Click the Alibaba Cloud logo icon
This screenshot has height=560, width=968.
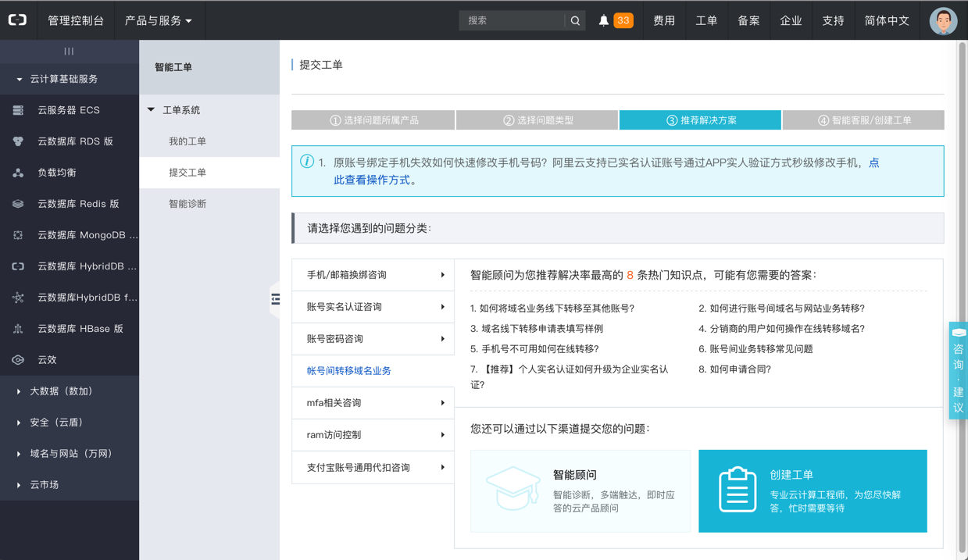tap(17, 20)
